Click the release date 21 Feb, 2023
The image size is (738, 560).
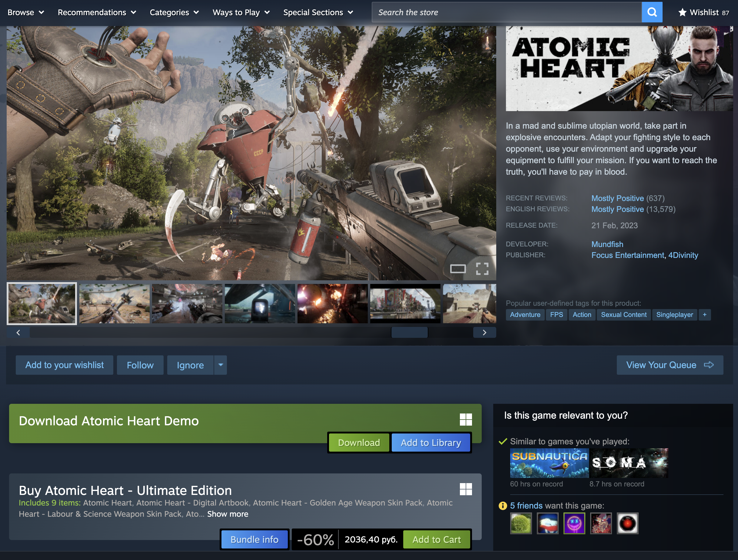click(x=615, y=226)
